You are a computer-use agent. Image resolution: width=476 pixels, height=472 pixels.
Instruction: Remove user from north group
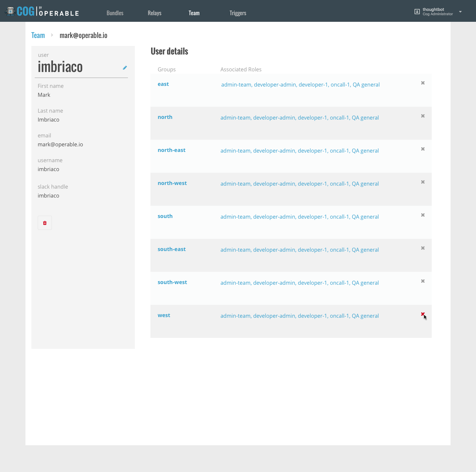click(x=422, y=116)
